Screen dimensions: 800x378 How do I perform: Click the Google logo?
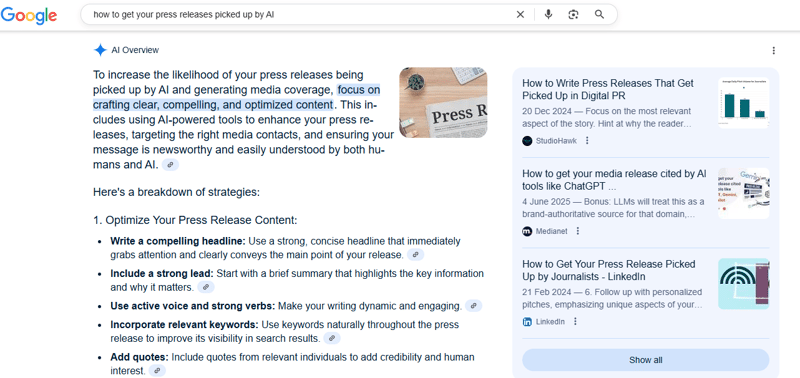[29, 15]
